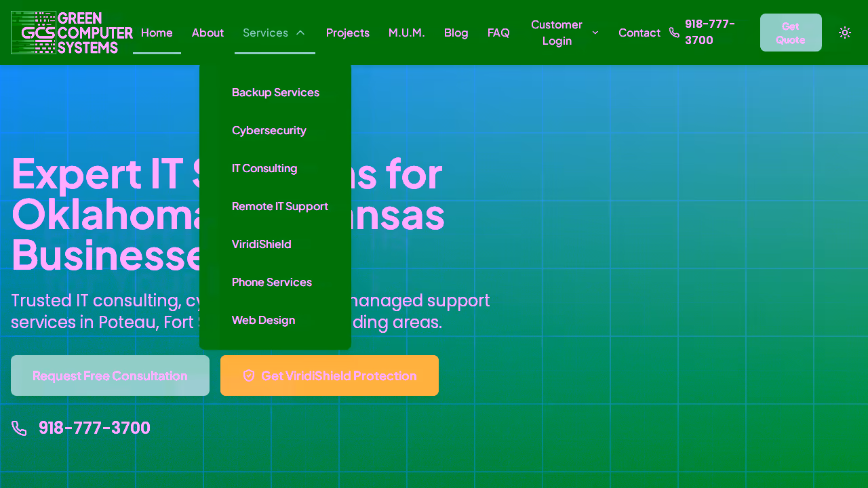Click the shield icon on the ViridiShield button
Viewport: 868px width, 488px height.
click(x=249, y=375)
